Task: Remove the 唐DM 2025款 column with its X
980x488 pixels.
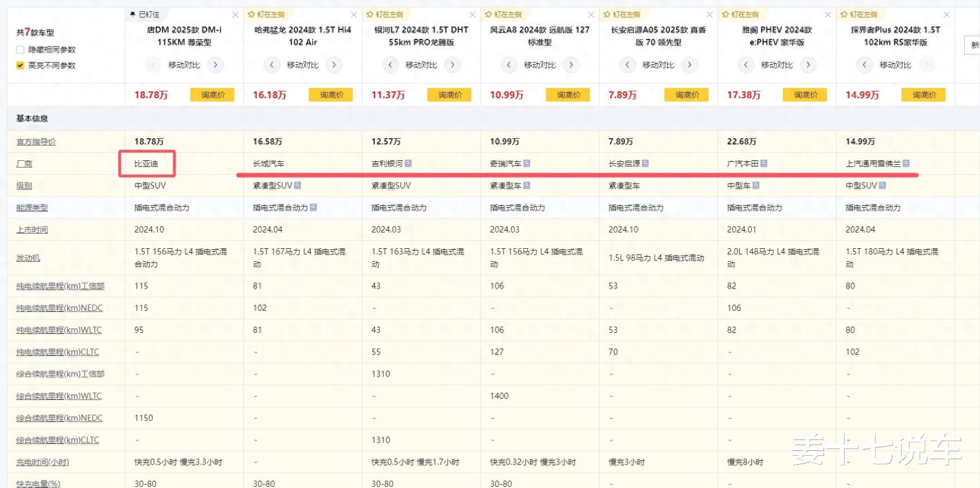Action: coord(235,15)
